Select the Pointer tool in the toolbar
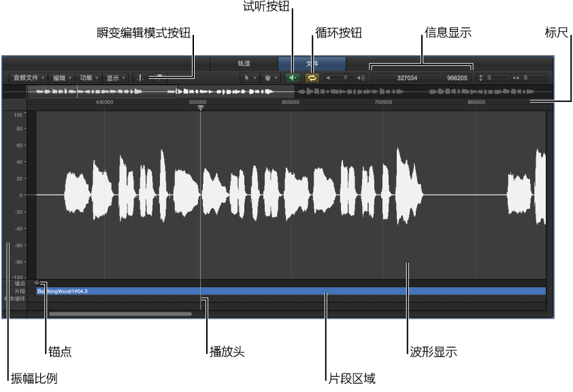This screenshot has width=573, height=392. (248, 76)
